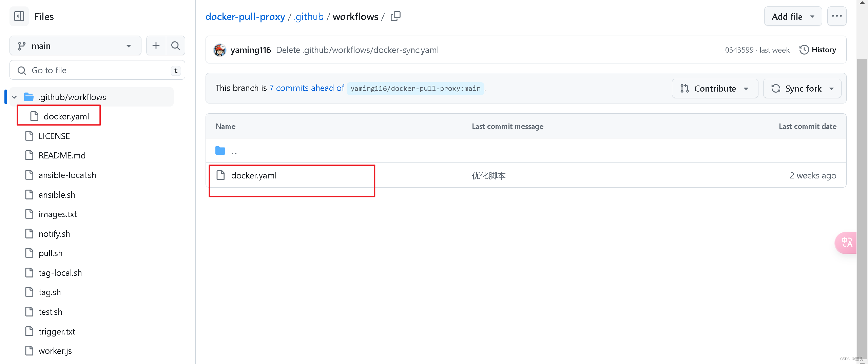Open tag-local.sh in the file tree
The image size is (868, 364).
(x=60, y=273)
